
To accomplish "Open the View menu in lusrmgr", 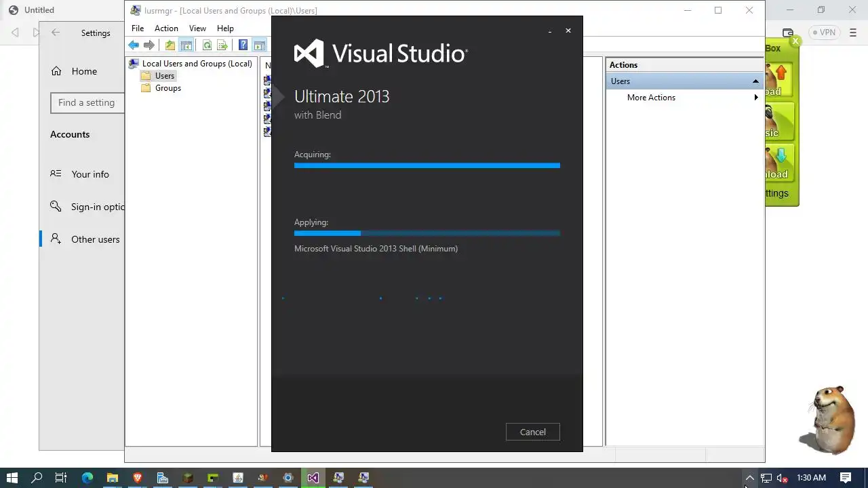I will point(197,28).
